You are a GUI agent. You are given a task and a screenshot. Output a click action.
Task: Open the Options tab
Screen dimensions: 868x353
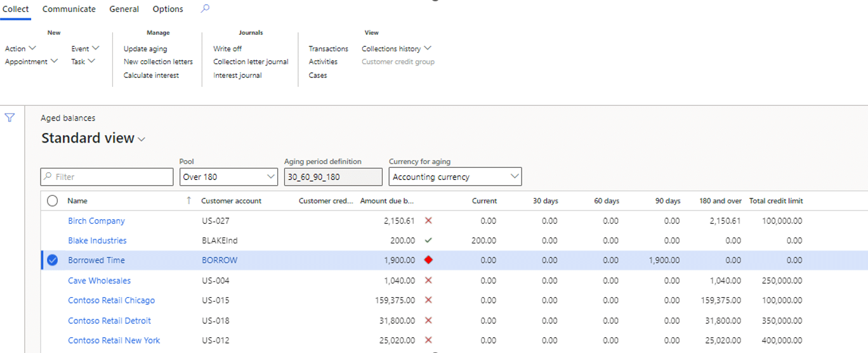pos(168,9)
